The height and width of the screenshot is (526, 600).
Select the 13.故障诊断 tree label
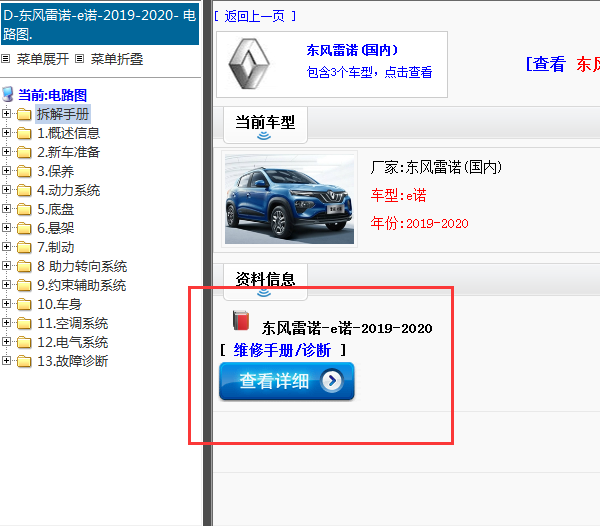click(73, 361)
